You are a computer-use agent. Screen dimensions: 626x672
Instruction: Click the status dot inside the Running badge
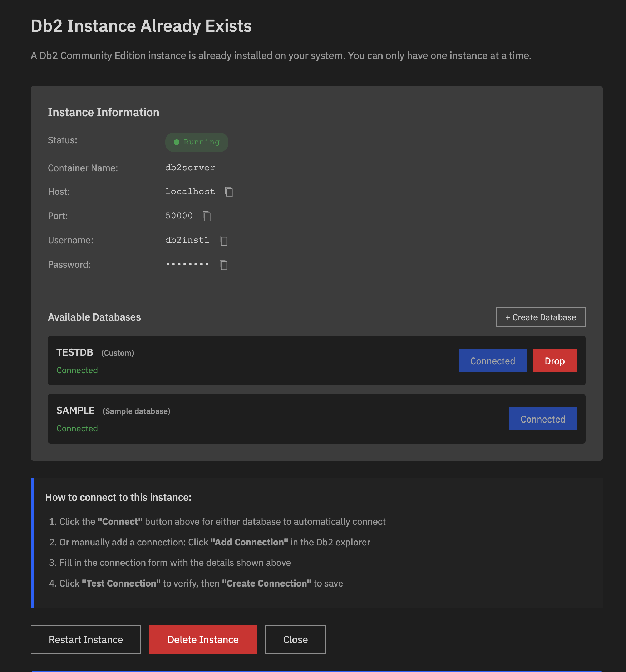click(x=176, y=142)
